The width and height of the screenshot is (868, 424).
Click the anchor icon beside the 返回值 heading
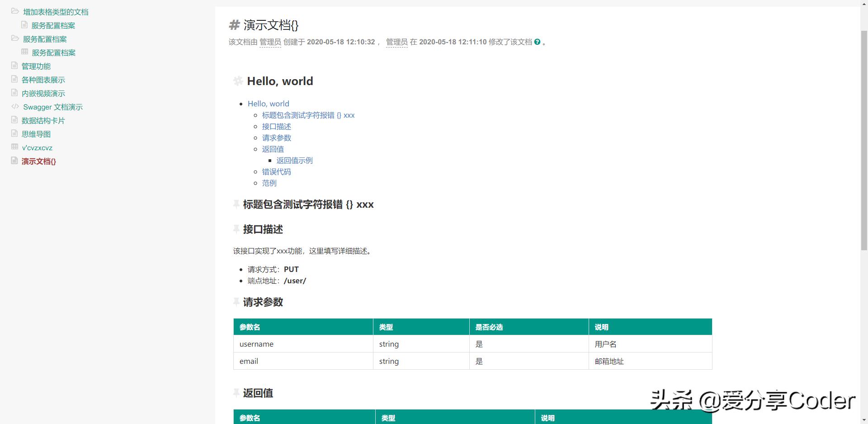pos(236,393)
